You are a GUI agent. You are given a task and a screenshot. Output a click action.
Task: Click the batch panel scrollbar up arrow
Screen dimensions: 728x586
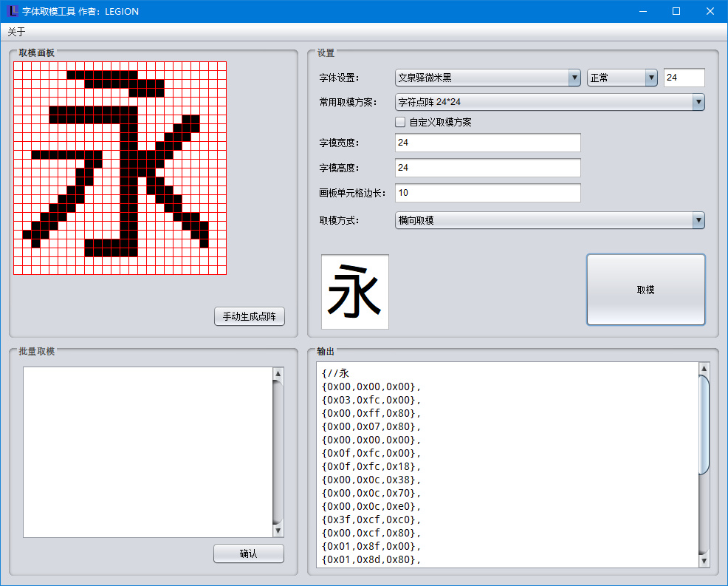point(279,373)
